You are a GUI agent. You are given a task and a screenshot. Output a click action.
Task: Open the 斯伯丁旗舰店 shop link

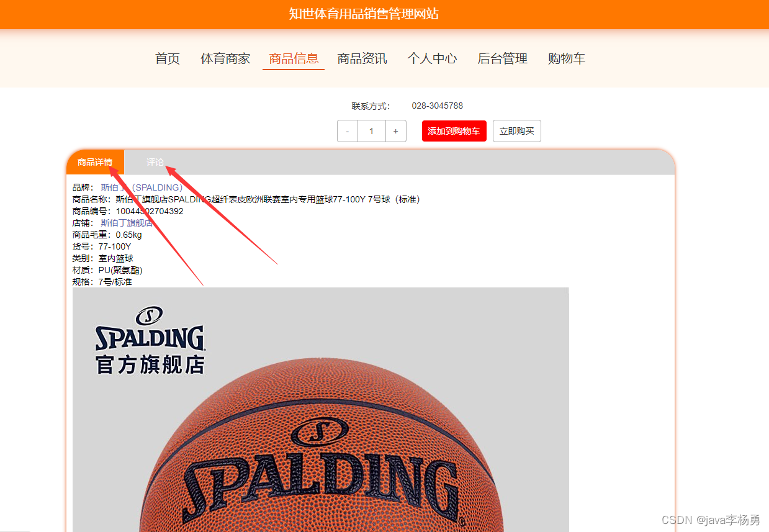[x=127, y=223]
